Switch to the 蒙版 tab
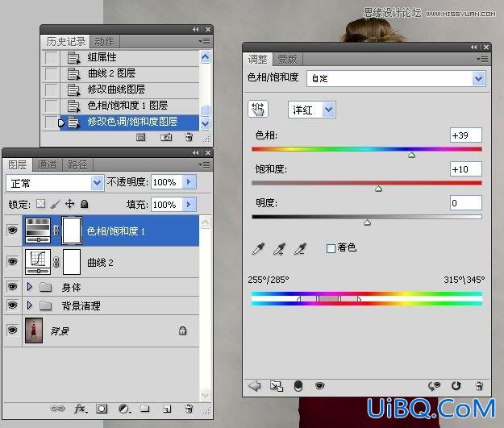 pyautogui.click(x=287, y=60)
